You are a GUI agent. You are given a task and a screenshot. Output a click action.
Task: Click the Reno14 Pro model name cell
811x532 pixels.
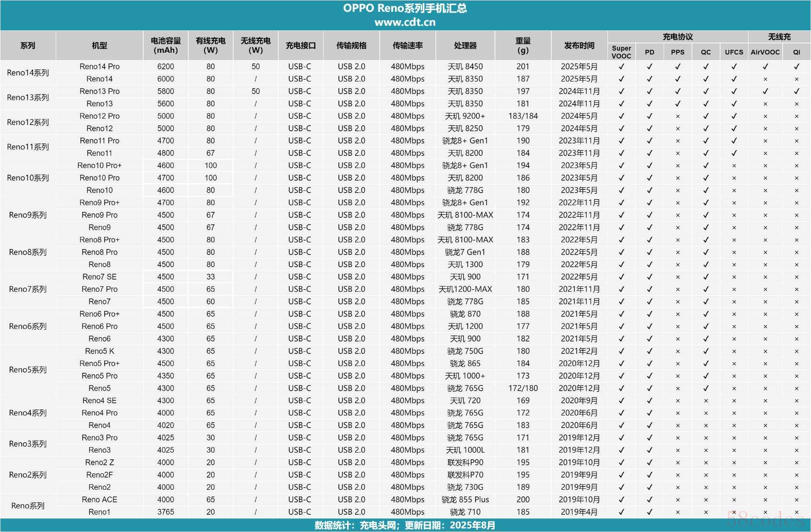(x=99, y=67)
